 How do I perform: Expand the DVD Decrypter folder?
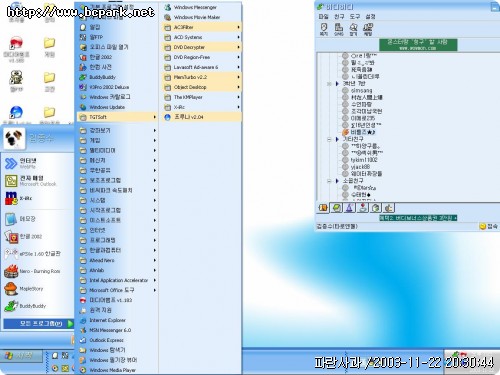click(x=201, y=47)
